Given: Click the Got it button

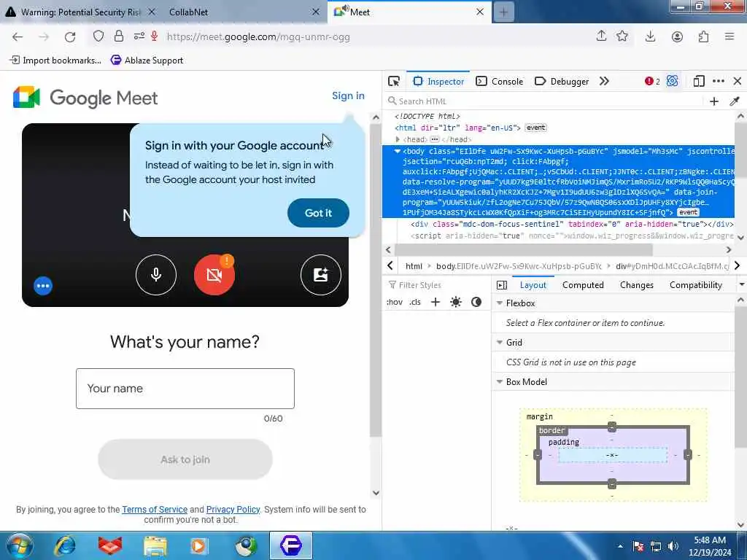Looking at the screenshot, I should tap(318, 213).
